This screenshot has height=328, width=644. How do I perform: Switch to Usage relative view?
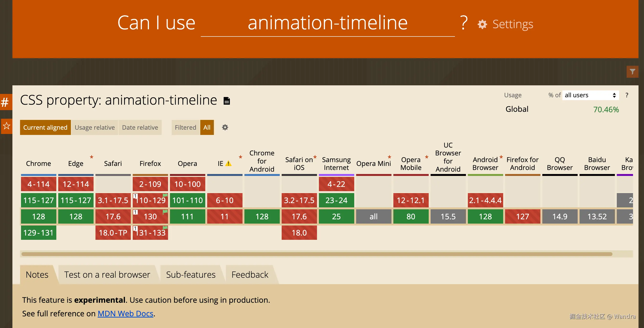[95, 128]
